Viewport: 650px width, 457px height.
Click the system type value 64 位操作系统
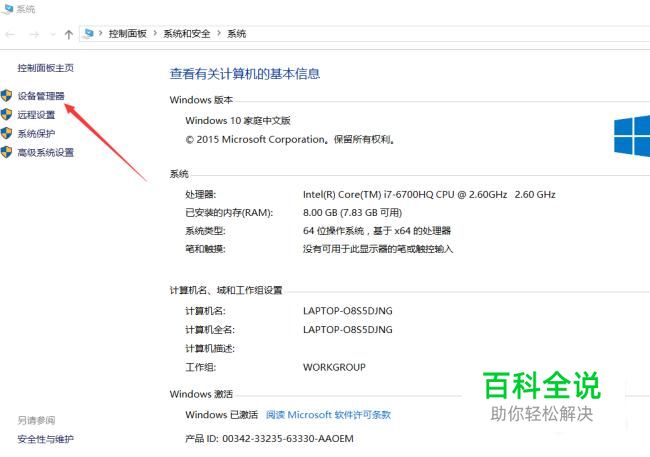pos(377,231)
